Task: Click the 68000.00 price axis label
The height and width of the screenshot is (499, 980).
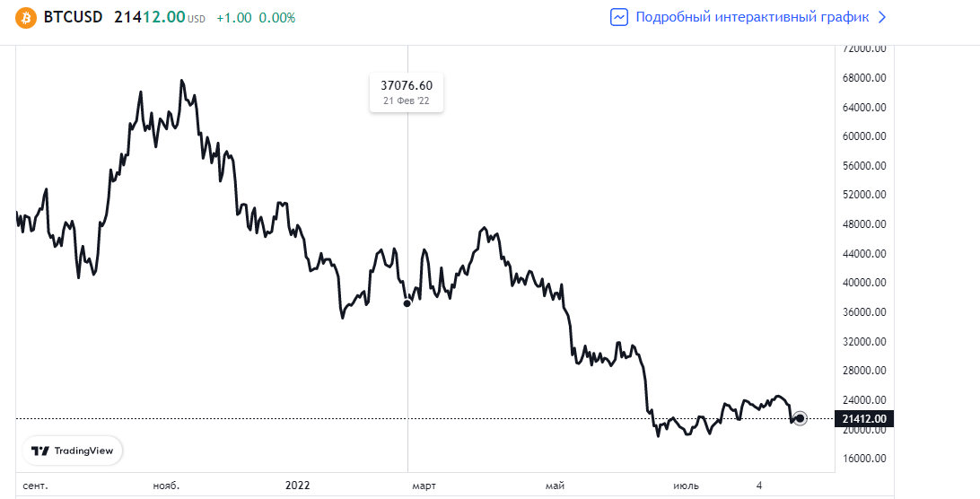Action: (x=865, y=78)
